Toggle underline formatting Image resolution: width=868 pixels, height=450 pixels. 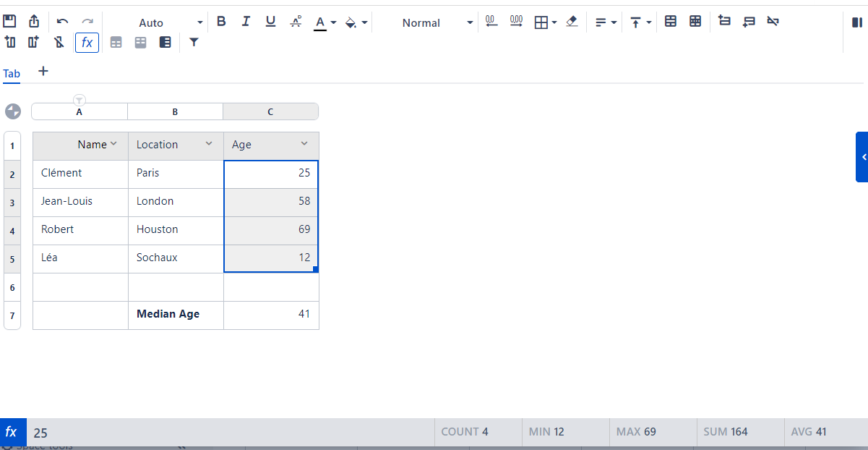point(270,21)
